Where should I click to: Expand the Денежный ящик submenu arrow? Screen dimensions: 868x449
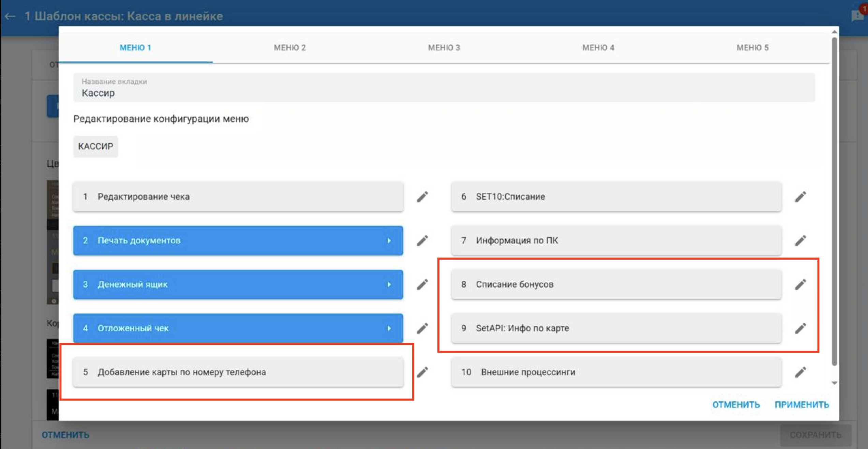[x=389, y=284]
